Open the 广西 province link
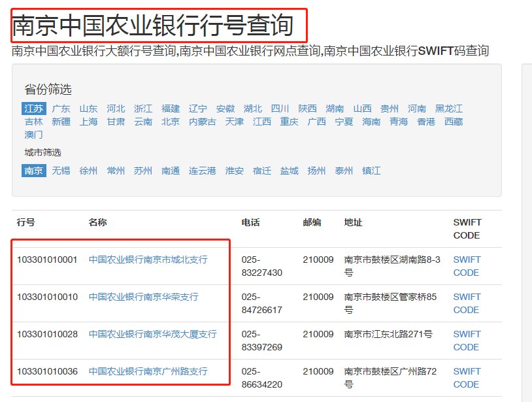 click(316, 122)
